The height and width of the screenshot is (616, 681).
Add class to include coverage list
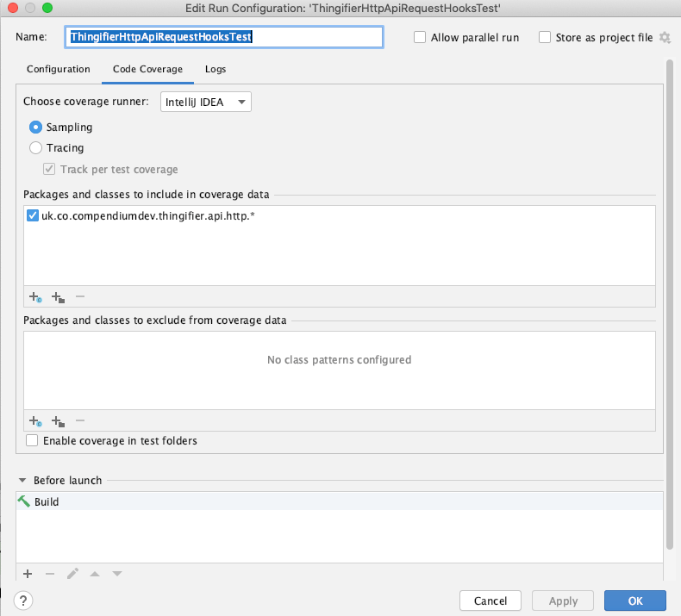(35, 297)
